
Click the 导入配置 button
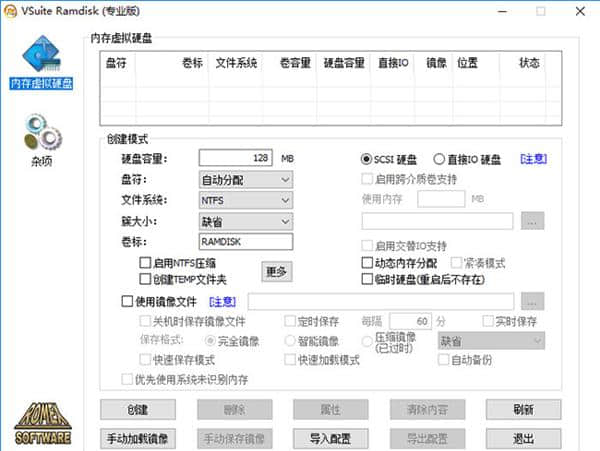pyautogui.click(x=329, y=438)
